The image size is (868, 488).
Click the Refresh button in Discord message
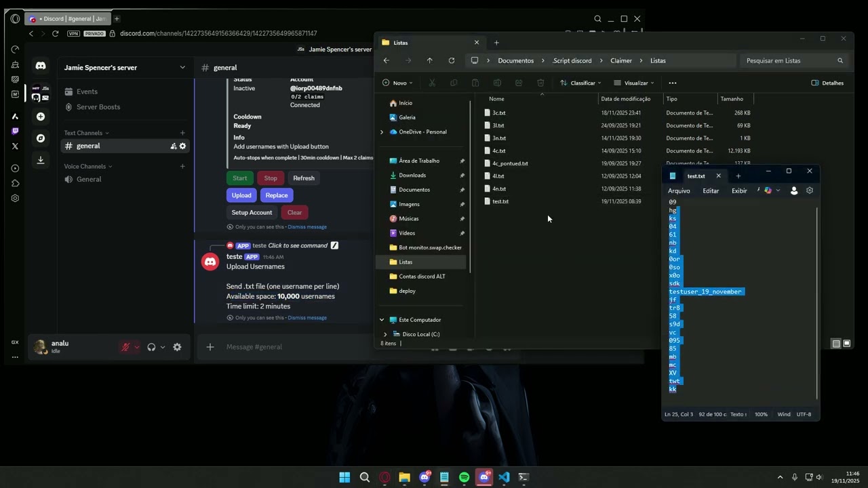pos(304,178)
